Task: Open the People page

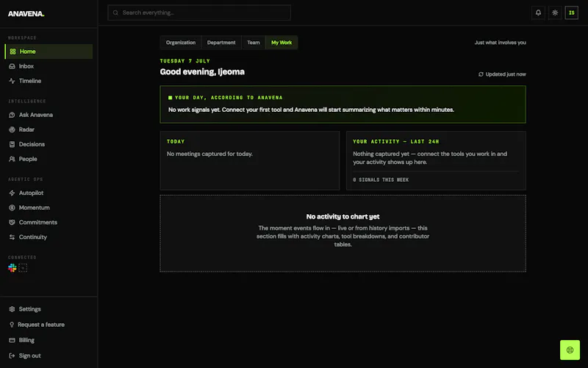Action: [49, 159]
